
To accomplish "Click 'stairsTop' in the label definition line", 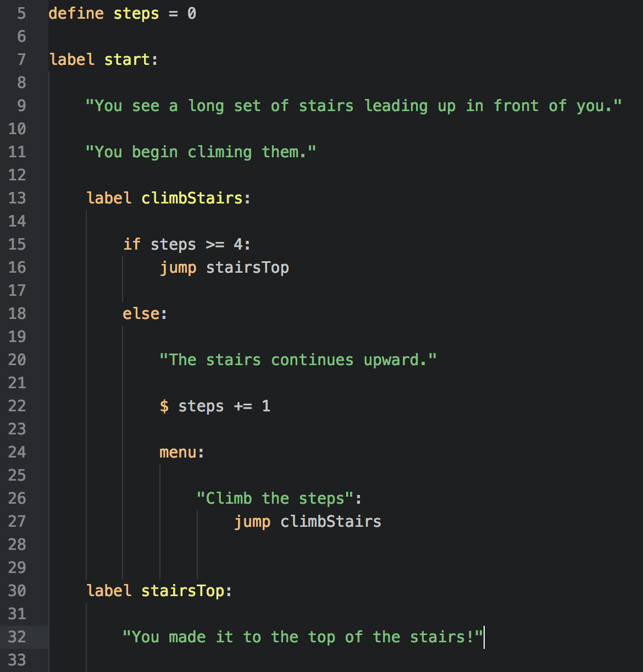I will [x=182, y=591].
